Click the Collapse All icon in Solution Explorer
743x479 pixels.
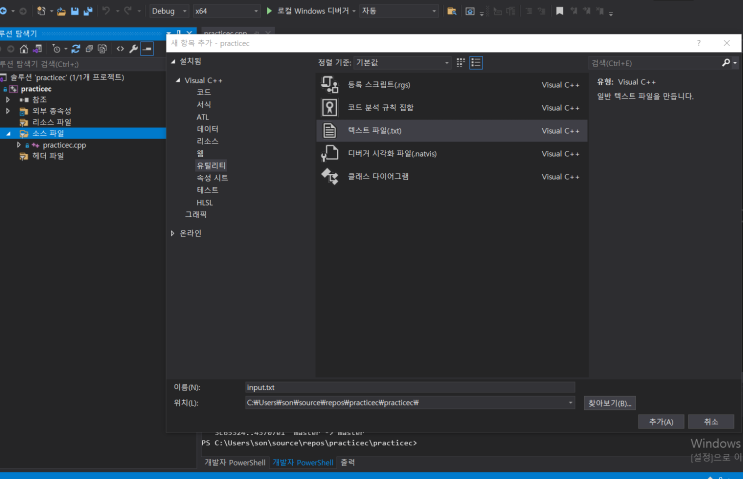pos(89,49)
